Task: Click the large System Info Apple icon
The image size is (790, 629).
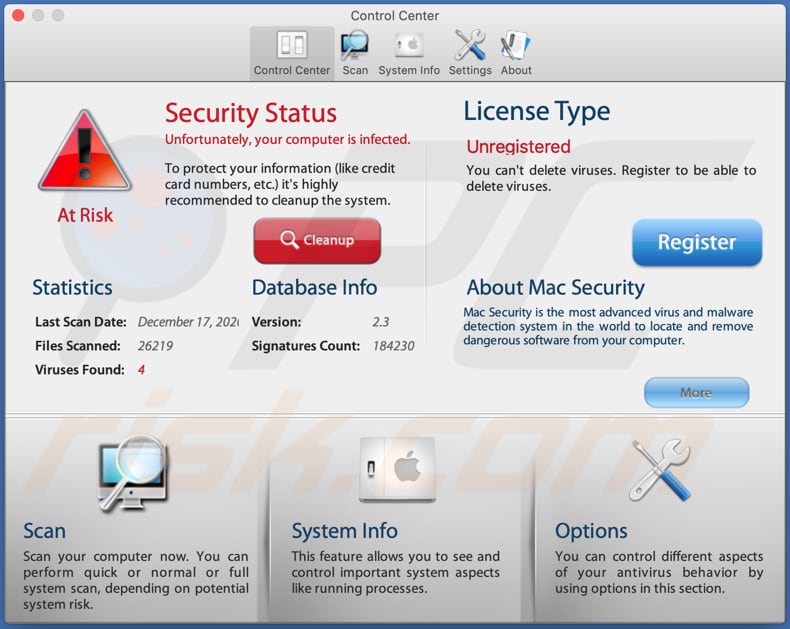Action: (x=397, y=470)
